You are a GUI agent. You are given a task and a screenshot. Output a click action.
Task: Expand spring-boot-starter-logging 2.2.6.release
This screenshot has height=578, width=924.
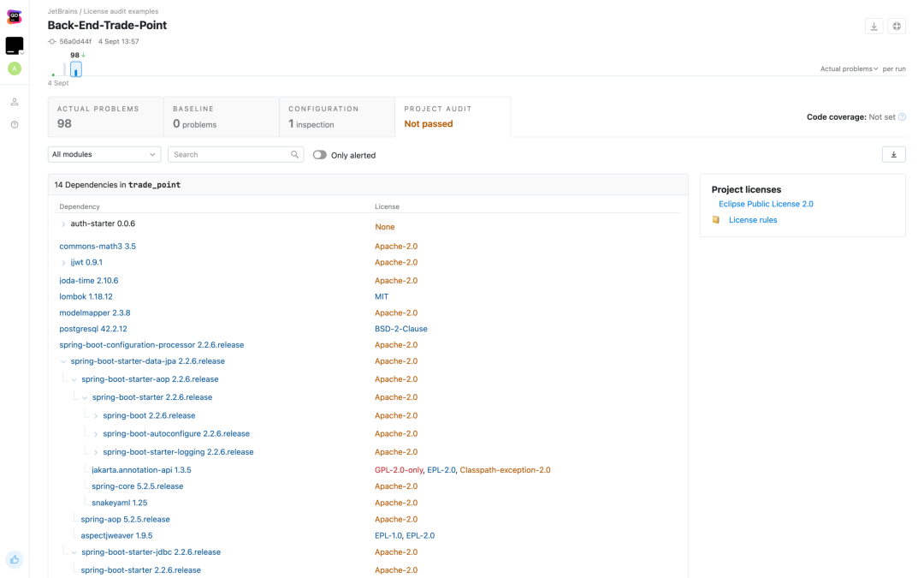pyautogui.click(x=96, y=452)
